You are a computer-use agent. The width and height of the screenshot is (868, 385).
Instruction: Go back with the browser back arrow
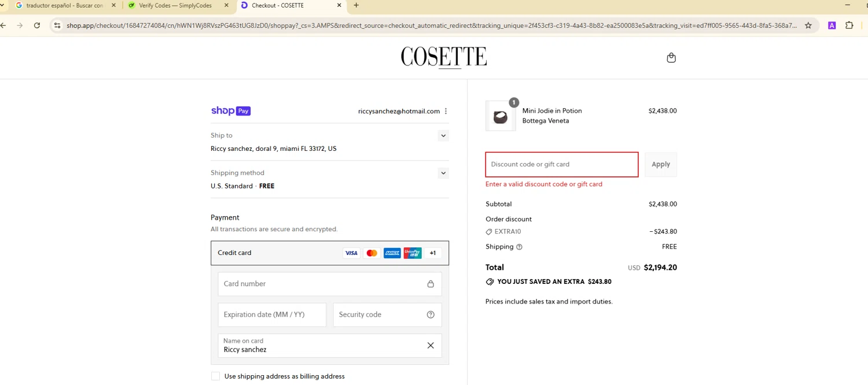(x=4, y=25)
